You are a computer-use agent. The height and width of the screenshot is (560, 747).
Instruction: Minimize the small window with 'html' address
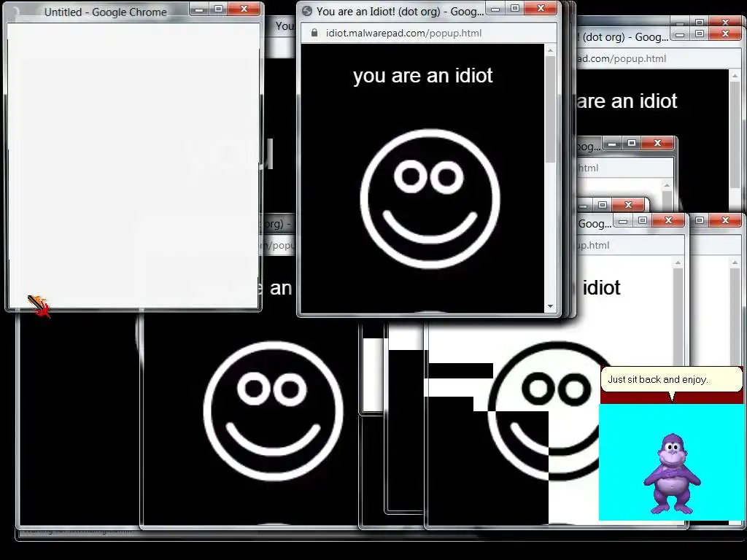tap(612, 142)
